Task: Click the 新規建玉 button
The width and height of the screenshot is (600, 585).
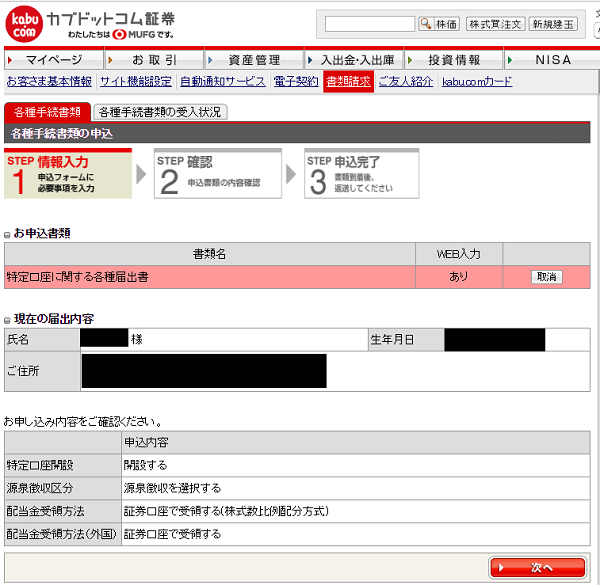Action: [x=553, y=24]
